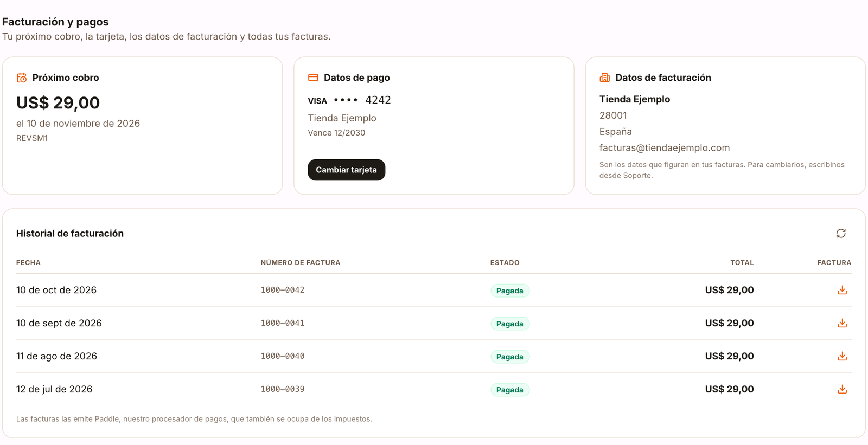Image resolution: width=868 pixels, height=445 pixels.
Task: Click the postal code 28001
Action: tap(613, 115)
